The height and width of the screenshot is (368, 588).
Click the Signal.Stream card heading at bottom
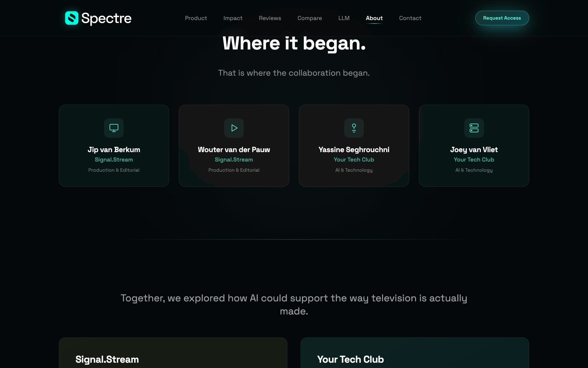click(x=107, y=359)
